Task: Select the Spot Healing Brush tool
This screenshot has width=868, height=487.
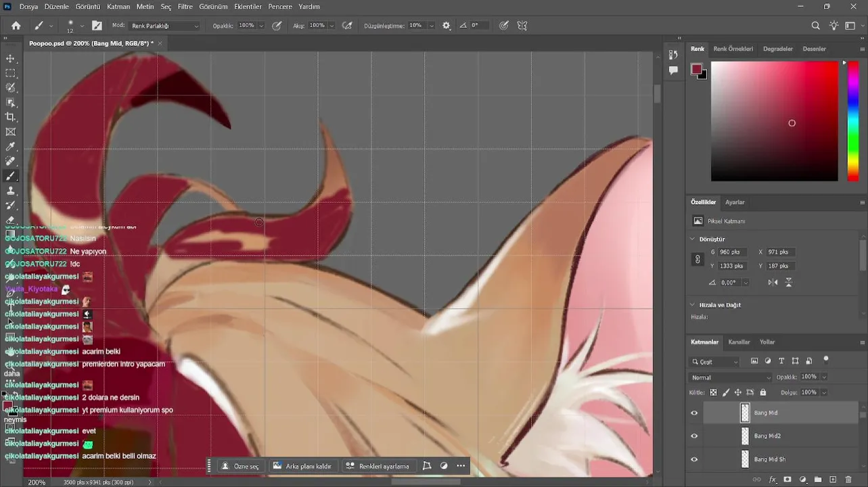Action: [10, 162]
